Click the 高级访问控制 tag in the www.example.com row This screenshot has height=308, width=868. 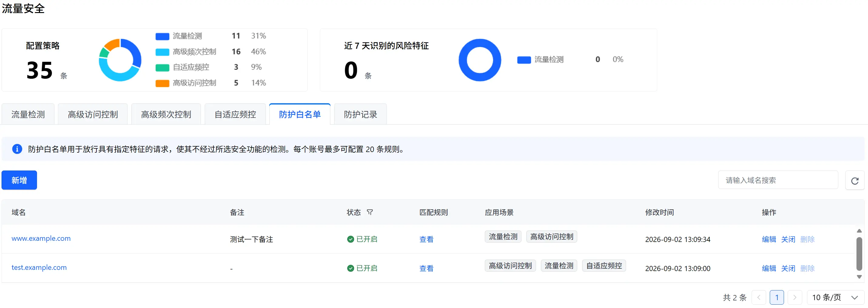(551, 237)
